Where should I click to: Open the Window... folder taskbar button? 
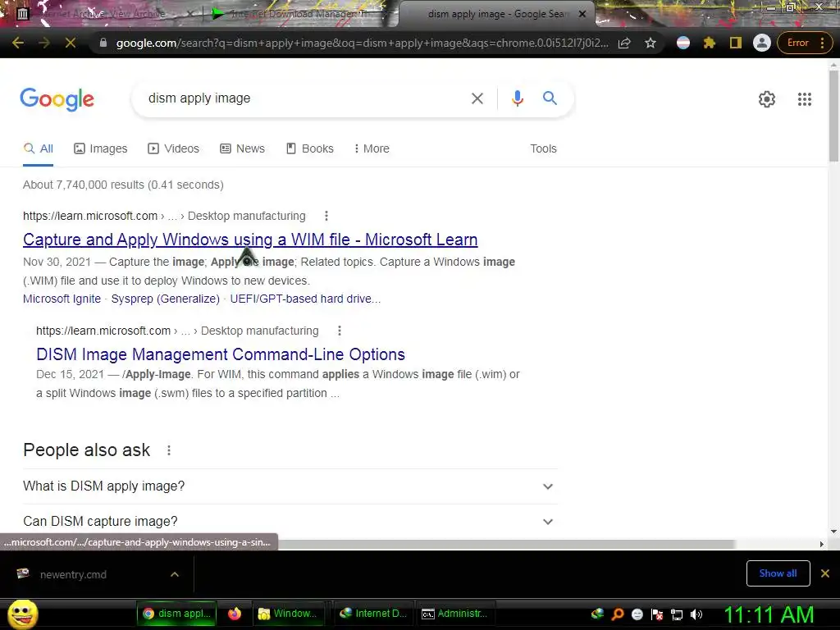tap(288, 614)
